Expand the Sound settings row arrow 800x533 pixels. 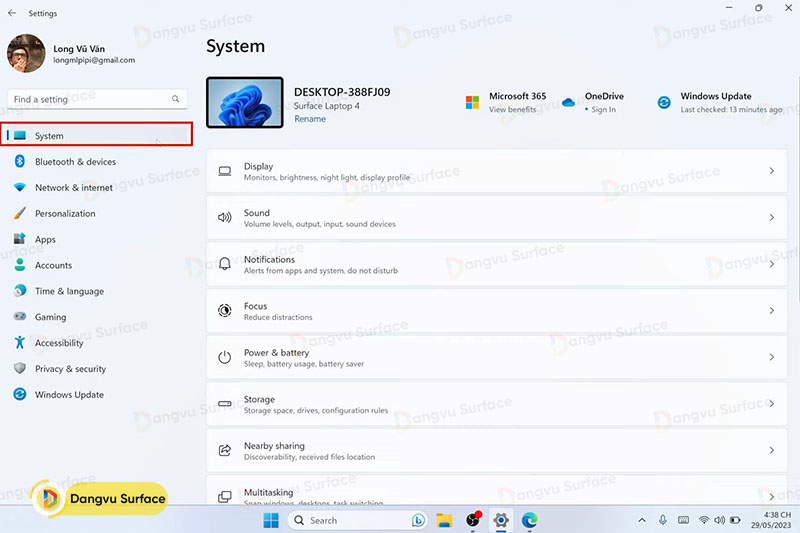771,218
